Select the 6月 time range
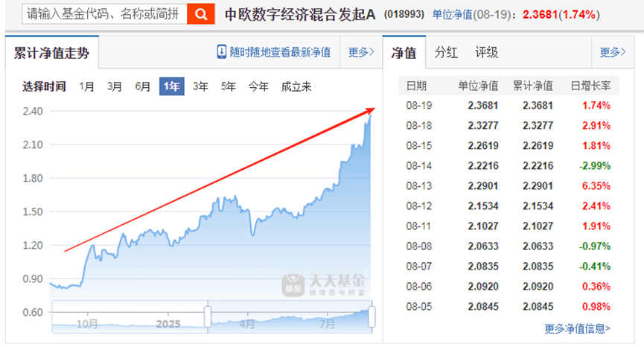 click(142, 86)
